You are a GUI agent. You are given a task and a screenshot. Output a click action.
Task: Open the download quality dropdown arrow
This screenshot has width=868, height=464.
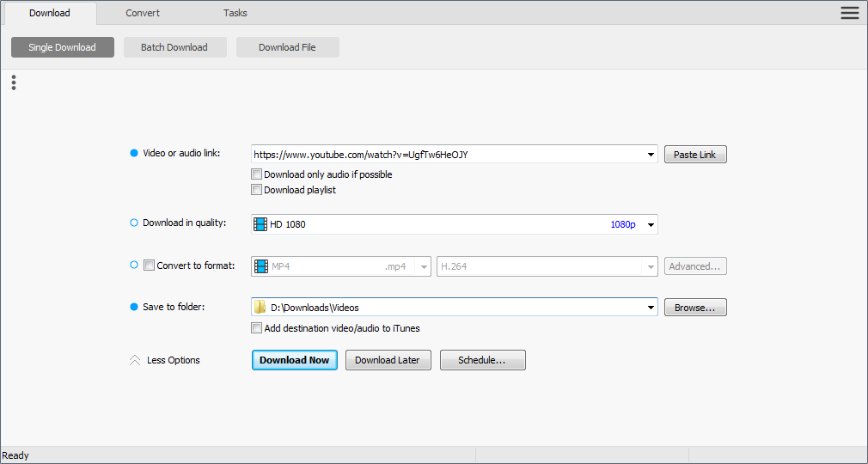[x=651, y=225]
